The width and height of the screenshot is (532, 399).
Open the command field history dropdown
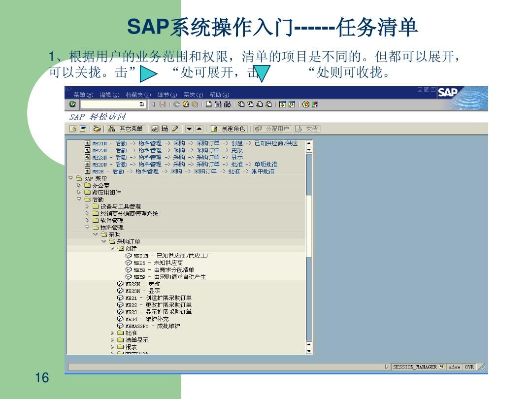141,104
